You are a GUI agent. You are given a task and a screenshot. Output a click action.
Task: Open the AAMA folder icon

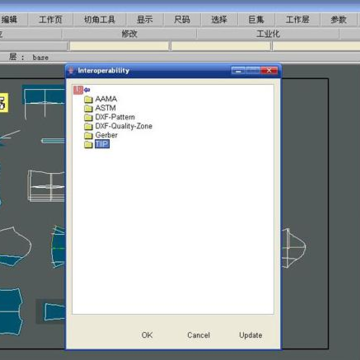88,99
